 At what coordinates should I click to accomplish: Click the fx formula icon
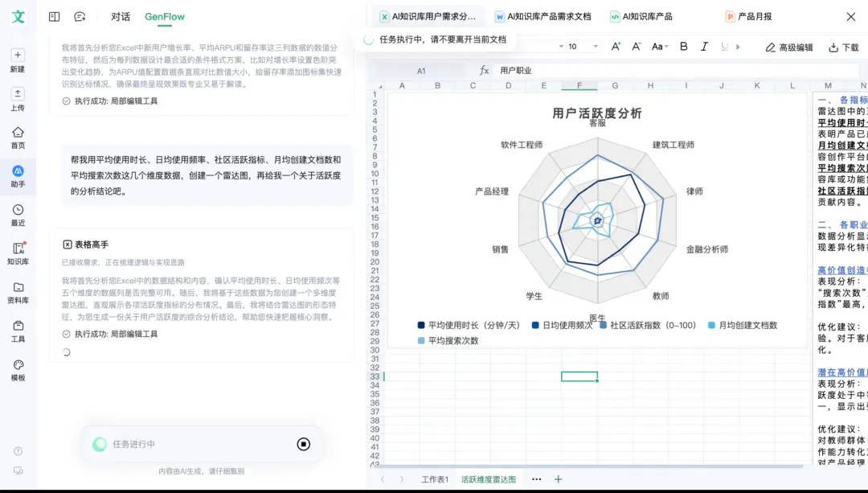pyautogui.click(x=484, y=70)
